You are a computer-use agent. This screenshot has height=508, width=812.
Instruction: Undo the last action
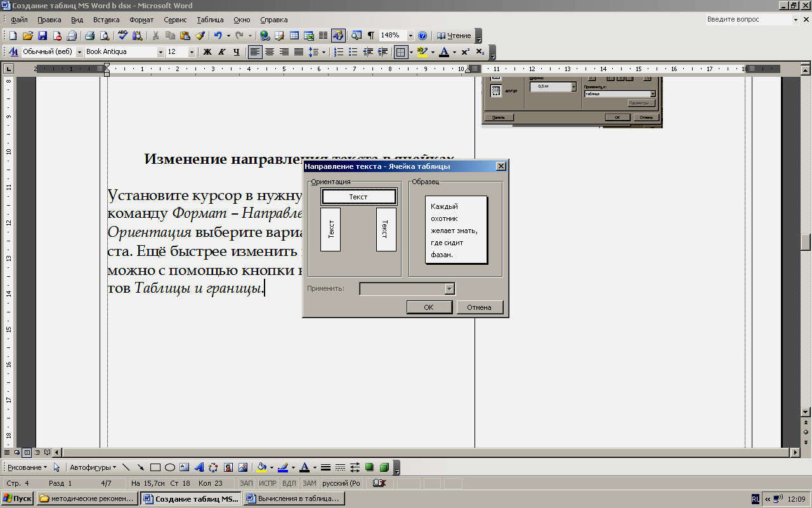218,36
